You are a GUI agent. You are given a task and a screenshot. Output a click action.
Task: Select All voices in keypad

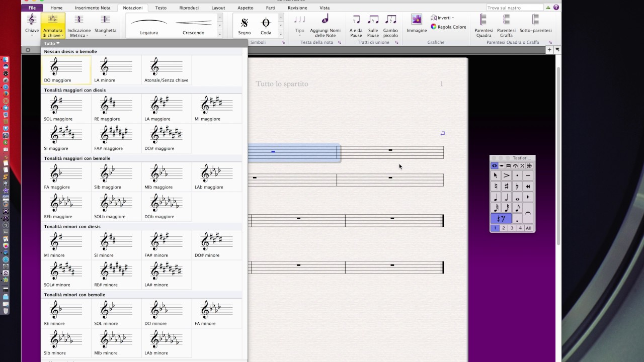tap(529, 228)
